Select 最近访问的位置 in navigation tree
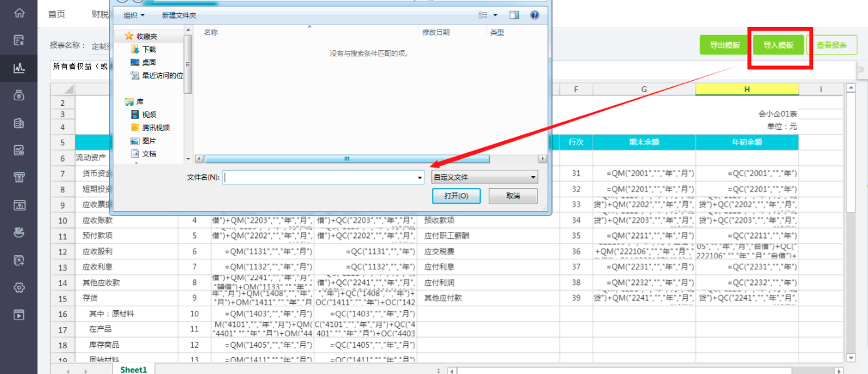868x374 pixels. pyautogui.click(x=156, y=75)
